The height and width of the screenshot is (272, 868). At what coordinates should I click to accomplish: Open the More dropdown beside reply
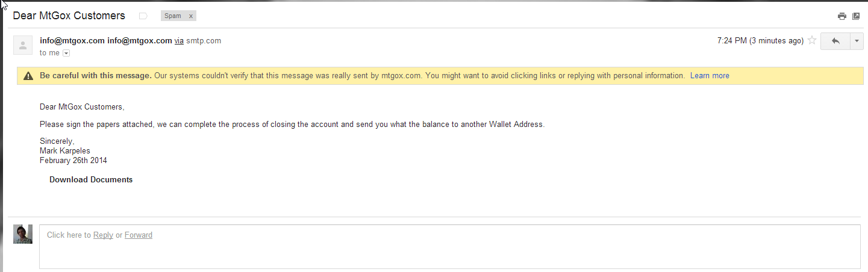click(x=857, y=41)
